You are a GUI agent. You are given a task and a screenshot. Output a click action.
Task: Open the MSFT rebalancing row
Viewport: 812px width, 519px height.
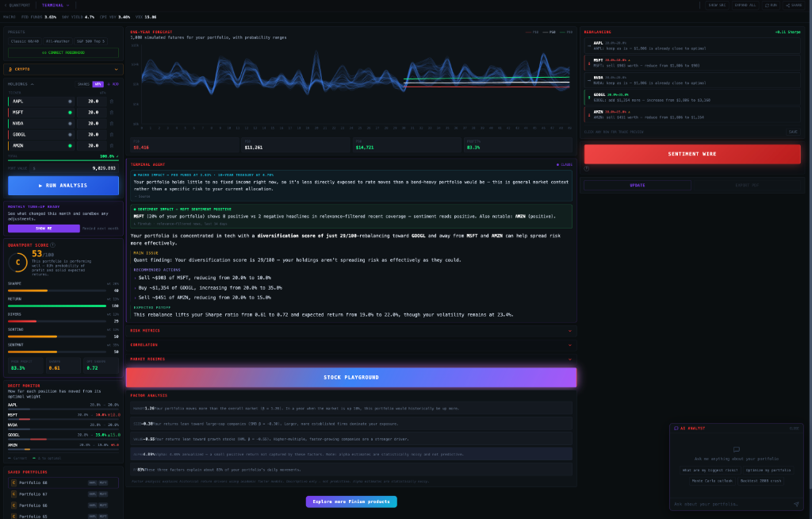click(x=692, y=63)
